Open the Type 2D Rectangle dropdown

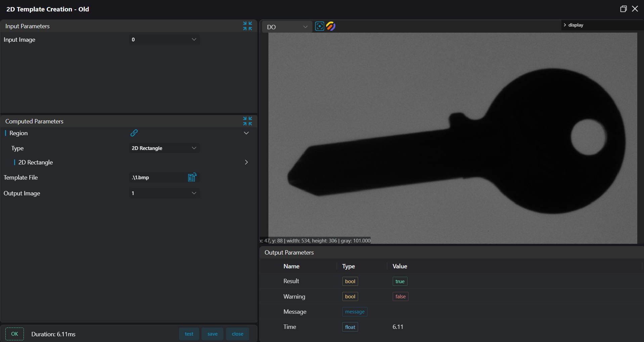(x=164, y=148)
